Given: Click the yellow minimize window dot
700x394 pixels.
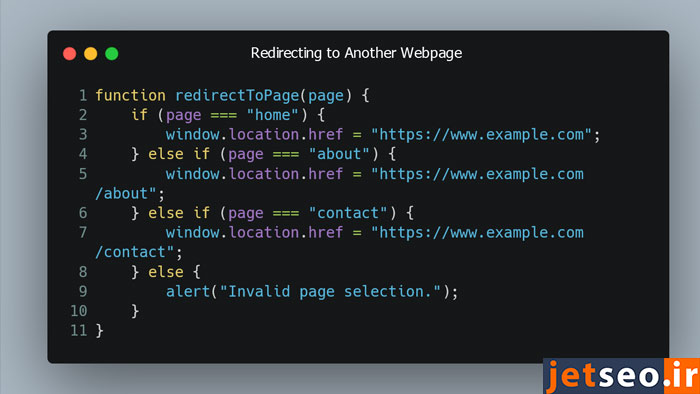Looking at the screenshot, I should click(91, 54).
